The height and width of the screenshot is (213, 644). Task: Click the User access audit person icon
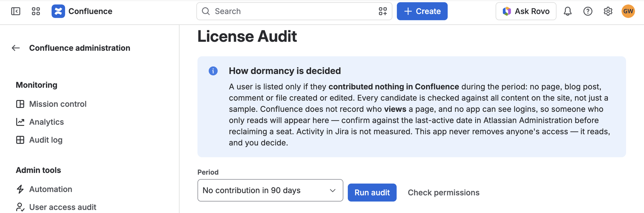(x=20, y=207)
